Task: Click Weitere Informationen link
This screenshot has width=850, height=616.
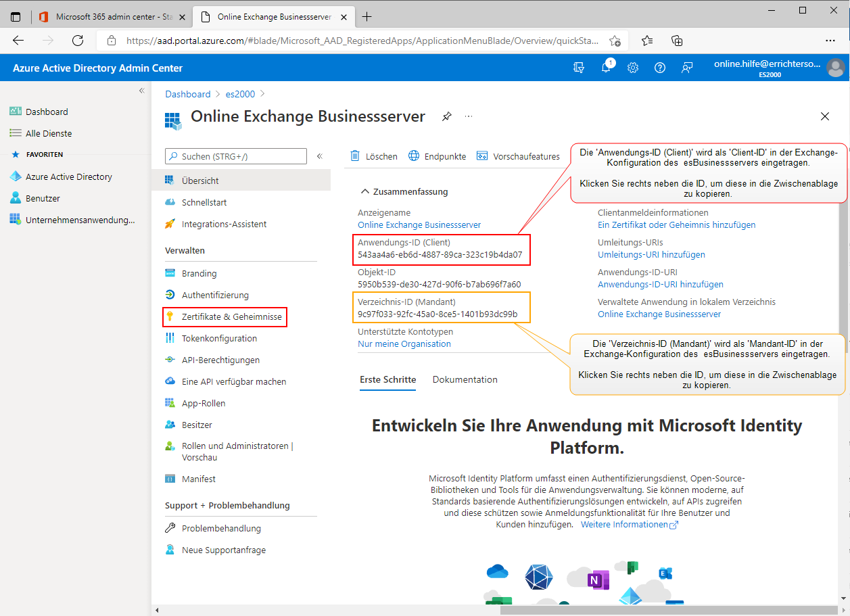Action: [x=629, y=524]
